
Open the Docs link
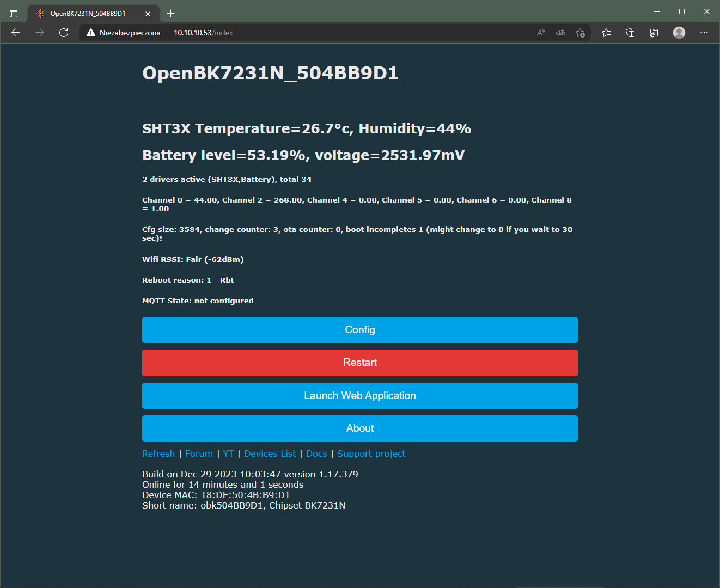(x=316, y=454)
